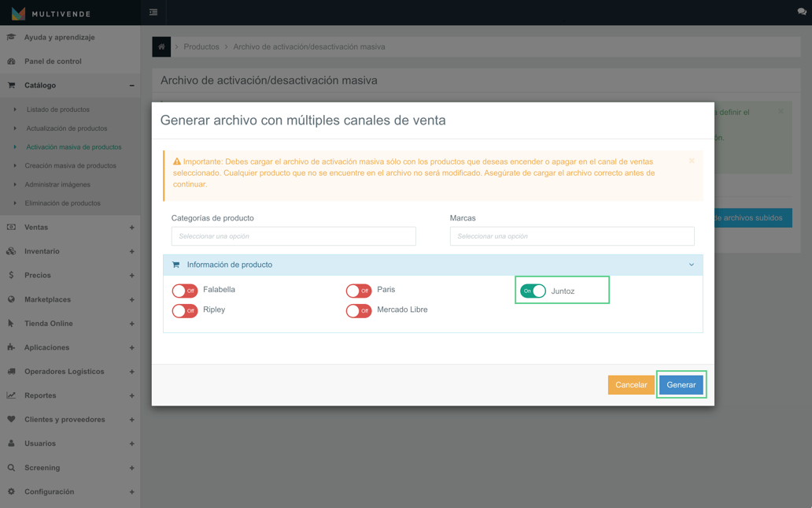The height and width of the screenshot is (508, 812).
Task: Open the Marcas selection dropdown
Action: click(572, 236)
